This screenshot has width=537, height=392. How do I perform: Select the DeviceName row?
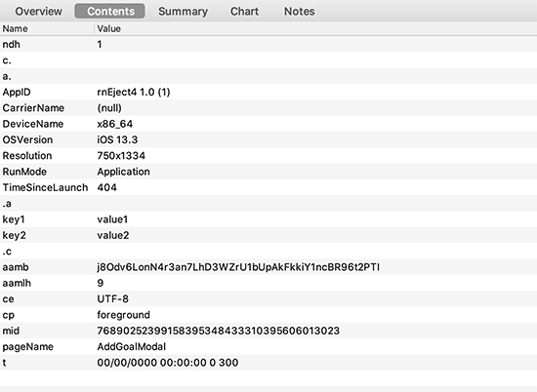click(x=268, y=124)
